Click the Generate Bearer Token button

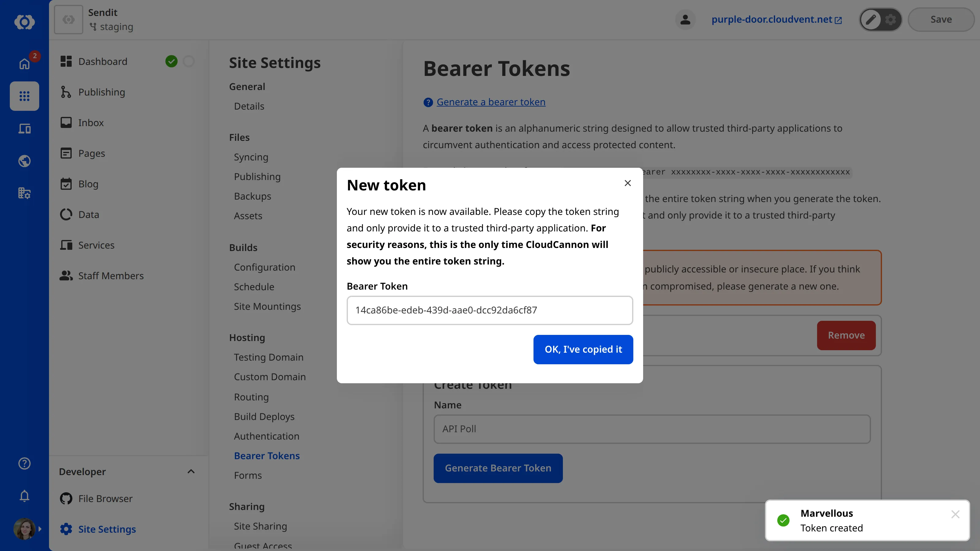498,468
